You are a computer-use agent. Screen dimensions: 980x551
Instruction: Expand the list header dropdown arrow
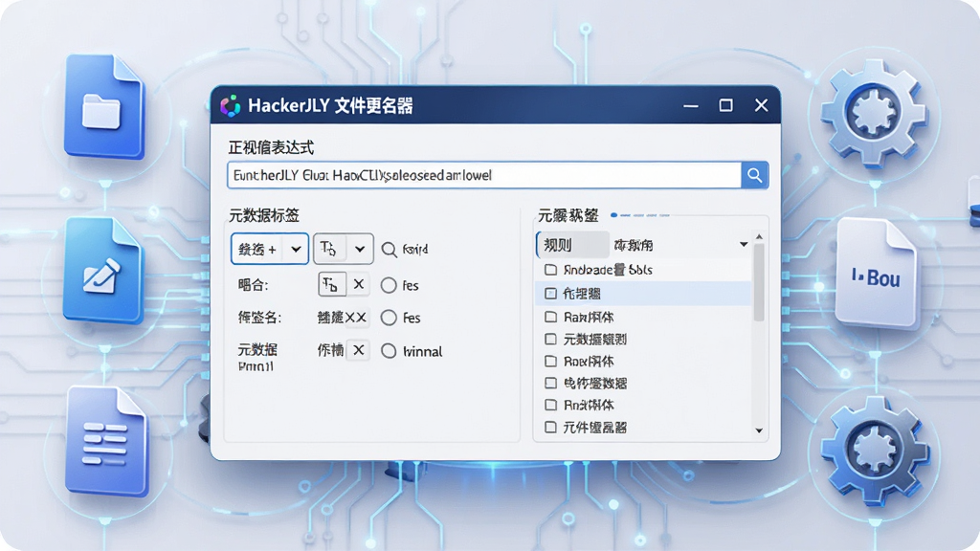coord(744,244)
